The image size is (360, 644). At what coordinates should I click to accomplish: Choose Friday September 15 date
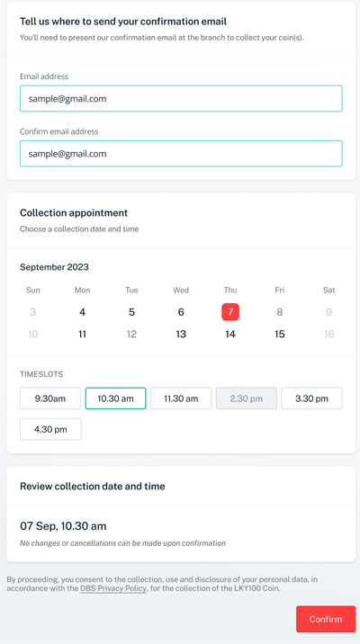(280, 334)
